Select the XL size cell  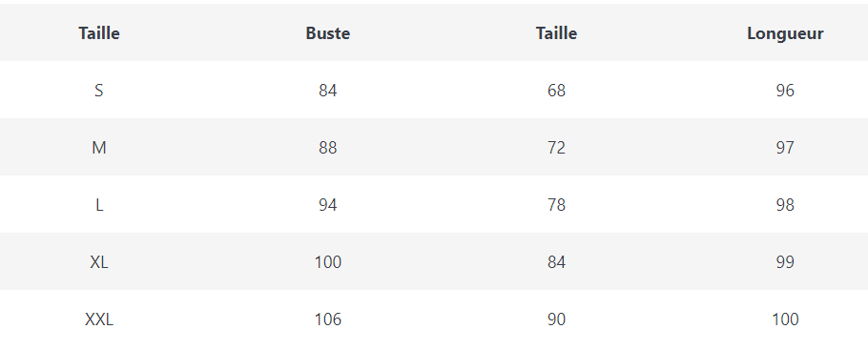click(99, 262)
